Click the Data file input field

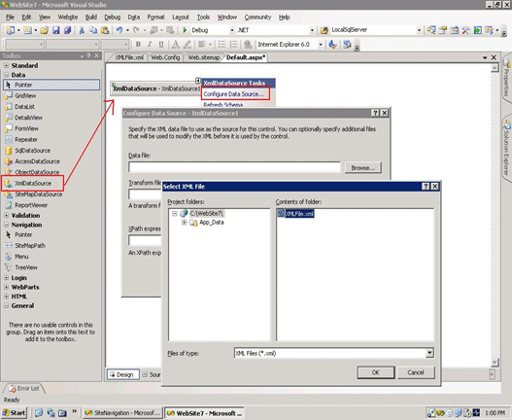234,167
